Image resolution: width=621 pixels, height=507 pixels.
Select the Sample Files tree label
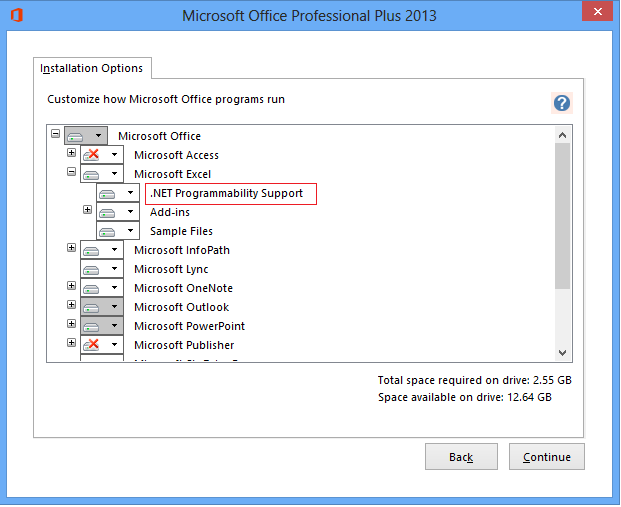pos(181,231)
